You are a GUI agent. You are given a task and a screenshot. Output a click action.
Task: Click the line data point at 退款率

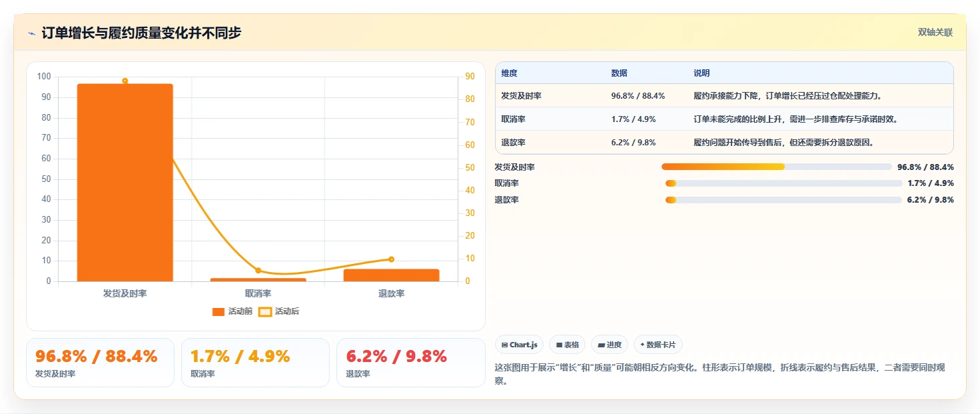392,259
